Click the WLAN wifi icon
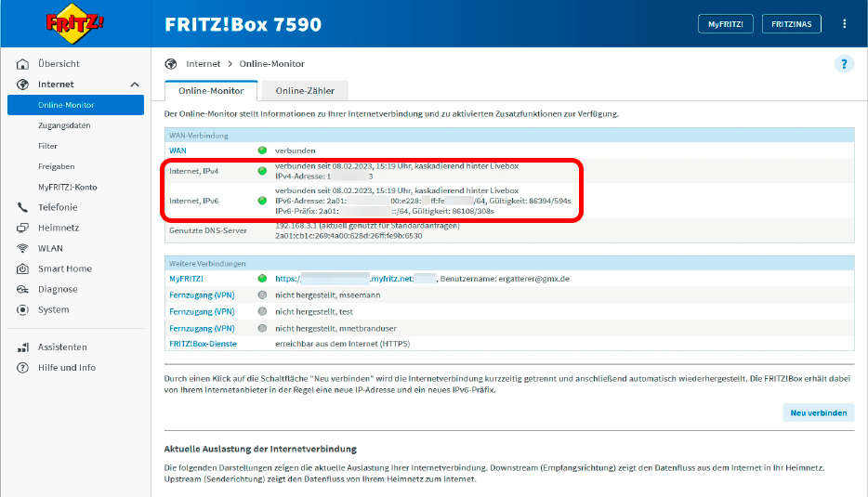The image size is (868, 497). click(x=23, y=248)
